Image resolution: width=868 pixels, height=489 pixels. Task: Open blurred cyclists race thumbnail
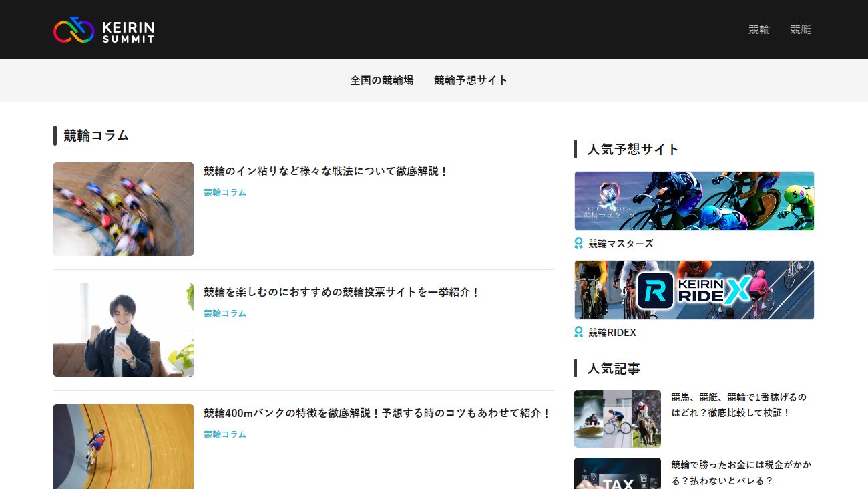pos(124,209)
